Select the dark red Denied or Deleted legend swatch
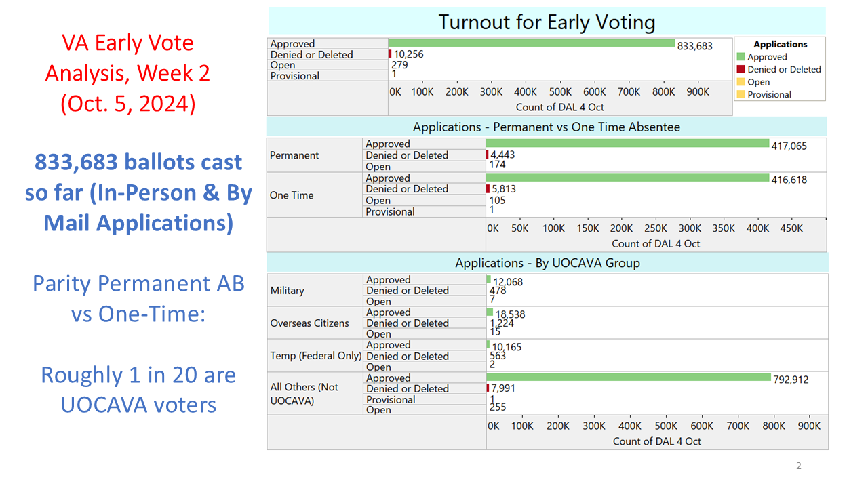868x488 pixels. [743, 68]
